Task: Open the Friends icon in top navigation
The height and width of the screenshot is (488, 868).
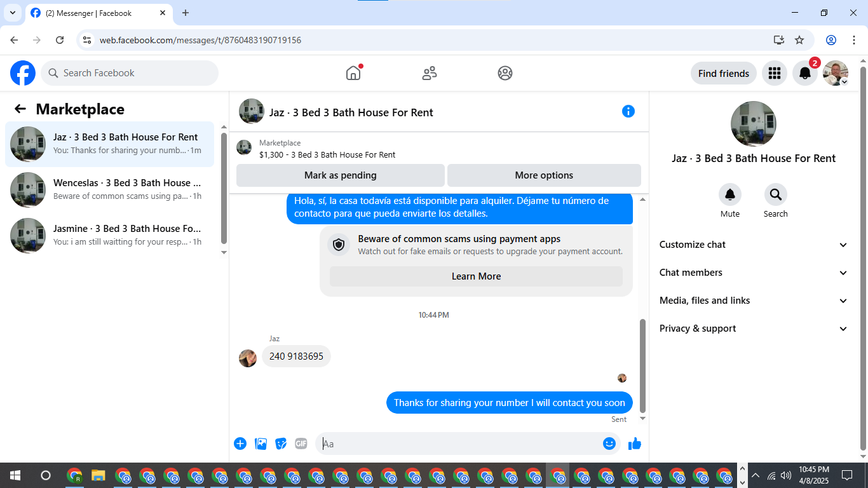Action: pos(430,73)
